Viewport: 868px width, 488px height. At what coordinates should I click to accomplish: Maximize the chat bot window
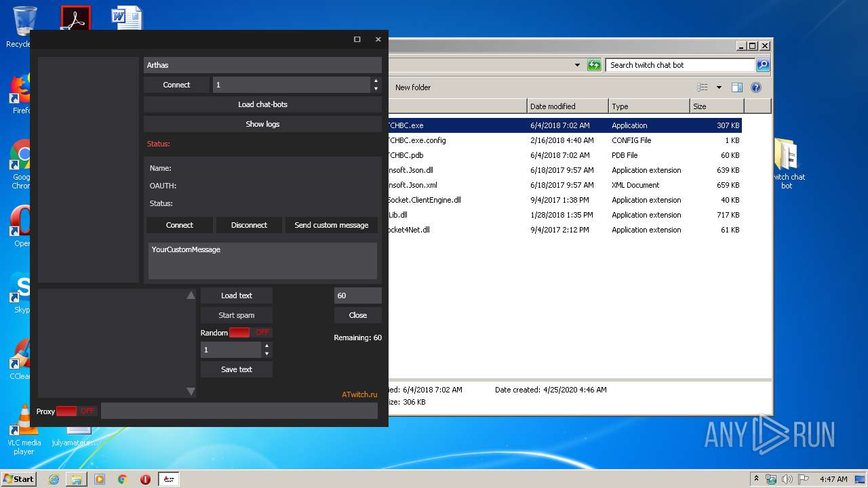point(357,39)
